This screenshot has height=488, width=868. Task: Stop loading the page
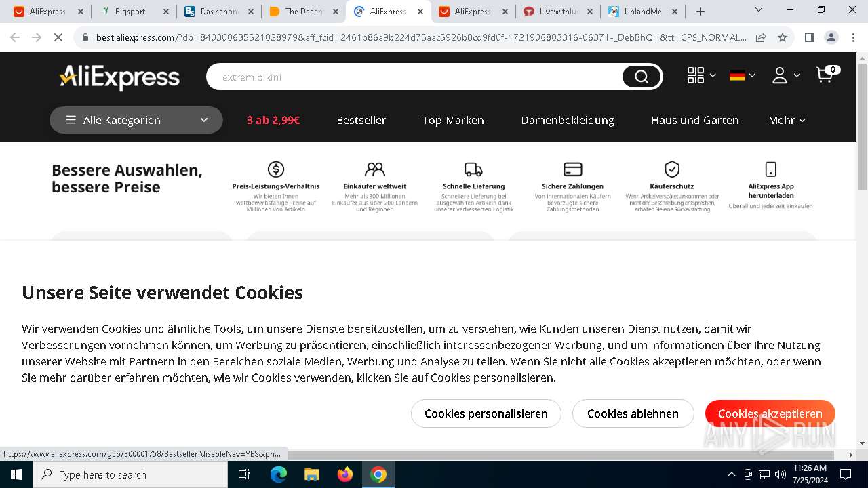tap(58, 37)
